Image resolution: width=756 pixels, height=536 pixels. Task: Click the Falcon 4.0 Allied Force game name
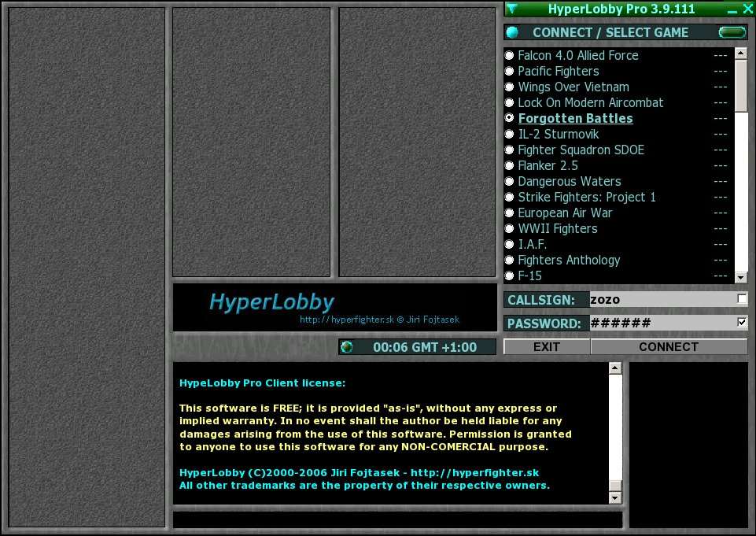(578, 55)
